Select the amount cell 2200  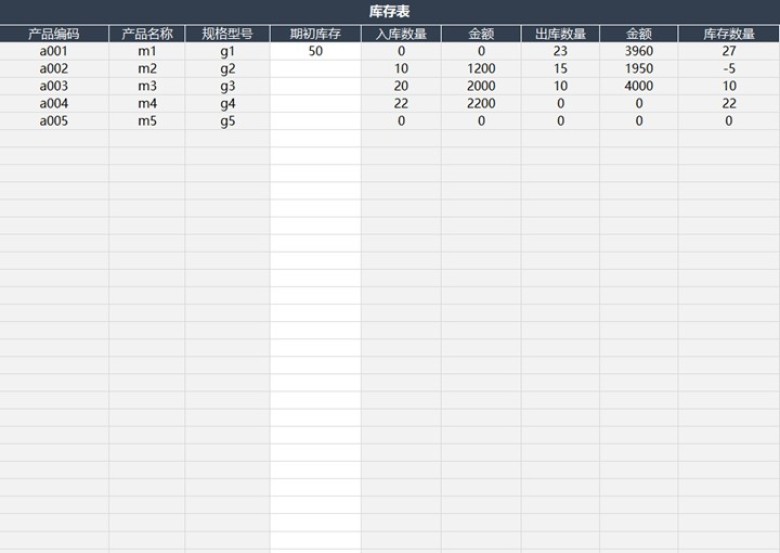[x=481, y=103]
